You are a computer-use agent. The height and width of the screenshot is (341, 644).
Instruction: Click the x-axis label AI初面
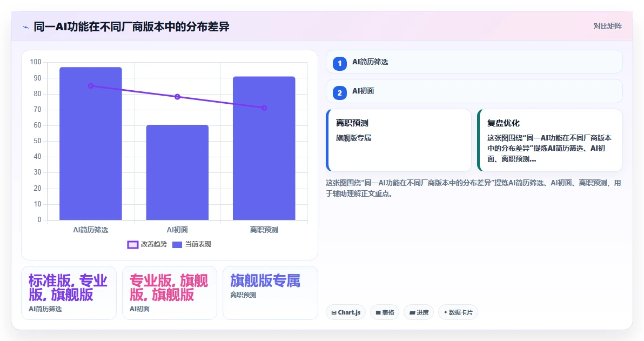click(x=177, y=230)
